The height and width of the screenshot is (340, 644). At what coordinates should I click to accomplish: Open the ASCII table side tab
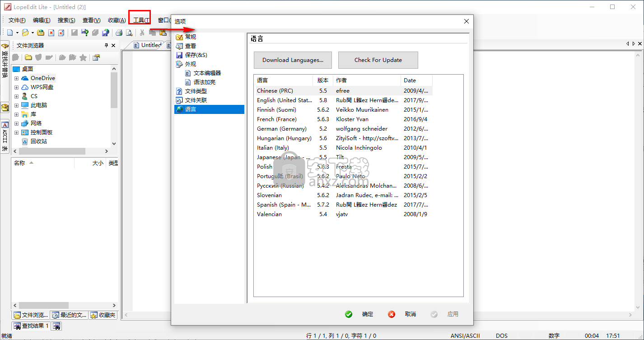point(5,137)
